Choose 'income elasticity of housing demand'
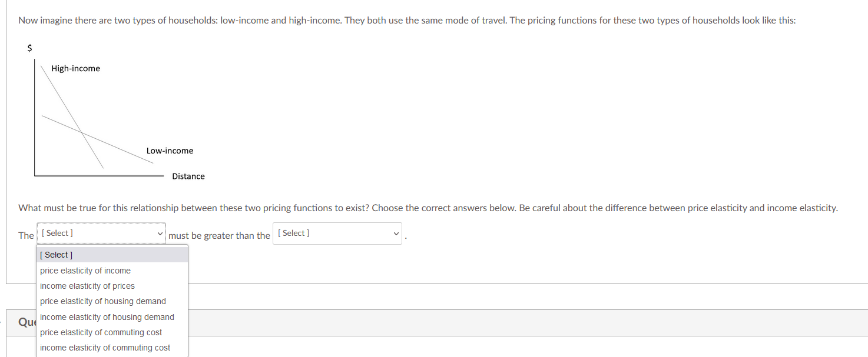Screen dimensions: 868x357 (x=107, y=316)
